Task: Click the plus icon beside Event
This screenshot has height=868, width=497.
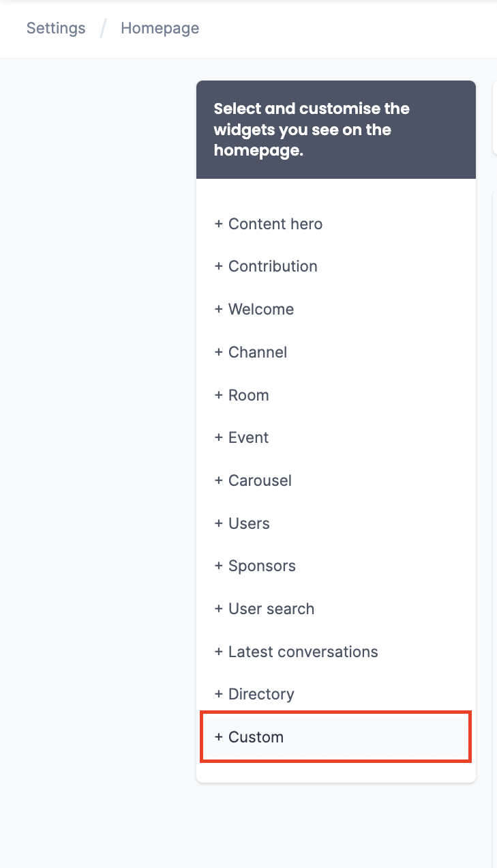Action: pos(219,437)
